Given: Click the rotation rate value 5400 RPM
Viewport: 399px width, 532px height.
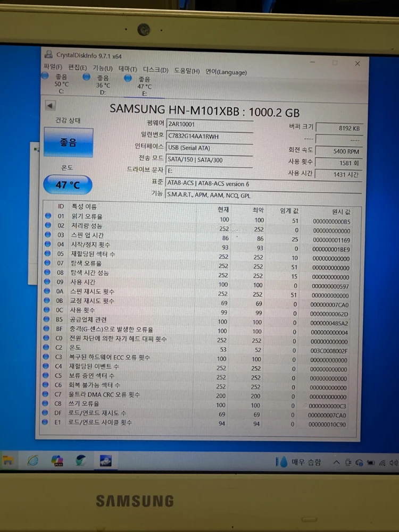Looking at the screenshot, I should tap(338, 151).
